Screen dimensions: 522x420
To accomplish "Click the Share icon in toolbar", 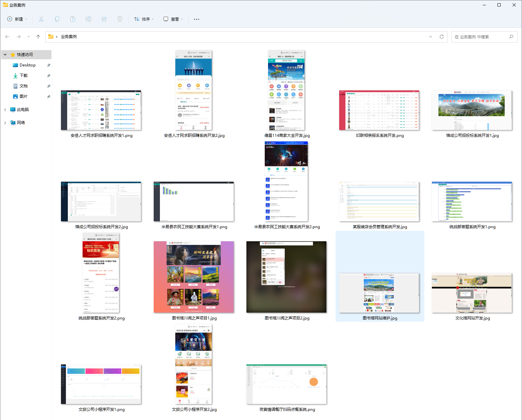I will coord(104,19).
